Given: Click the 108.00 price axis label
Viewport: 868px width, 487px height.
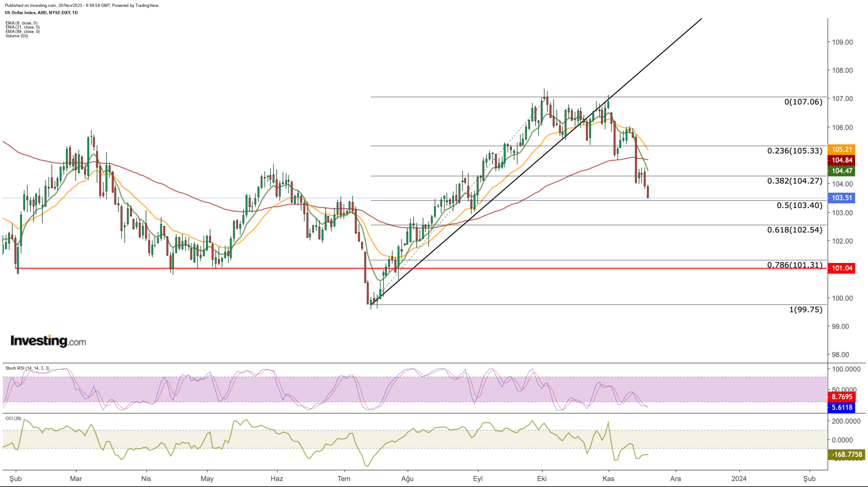Looking at the screenshot, I should click(x=843, y=70).
